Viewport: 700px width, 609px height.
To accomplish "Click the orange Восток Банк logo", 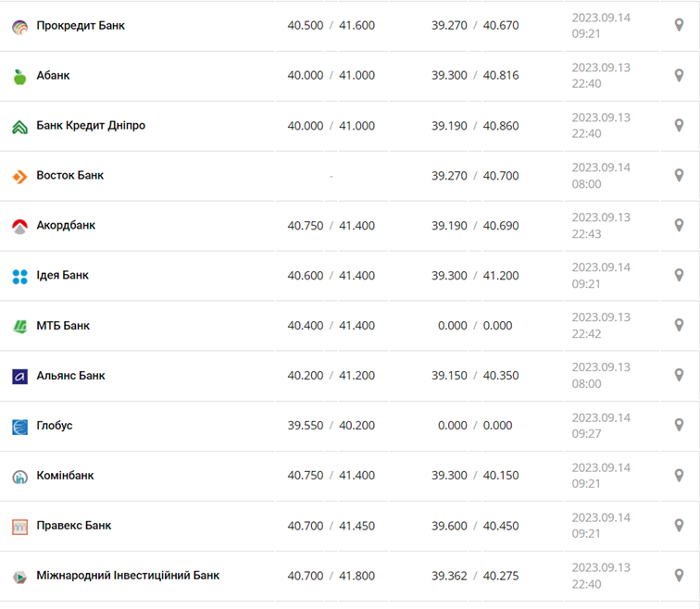I will (x=19, y=176).
